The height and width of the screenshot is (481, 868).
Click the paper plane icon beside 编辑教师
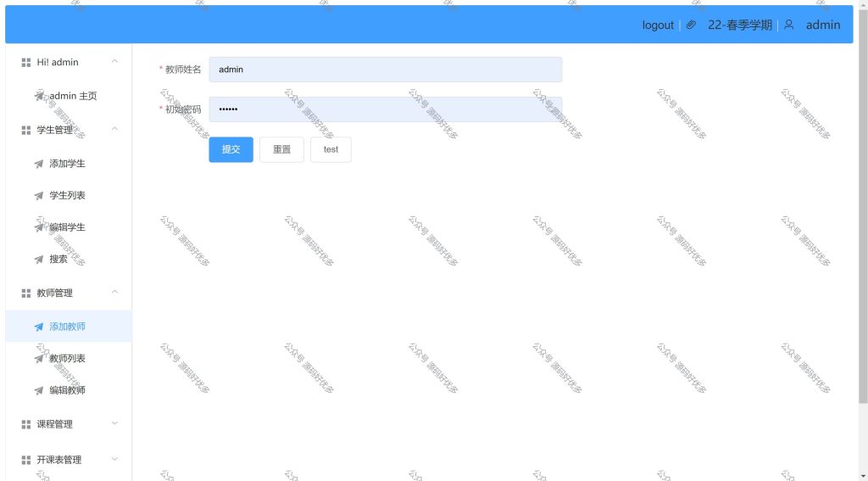(39, 391)
